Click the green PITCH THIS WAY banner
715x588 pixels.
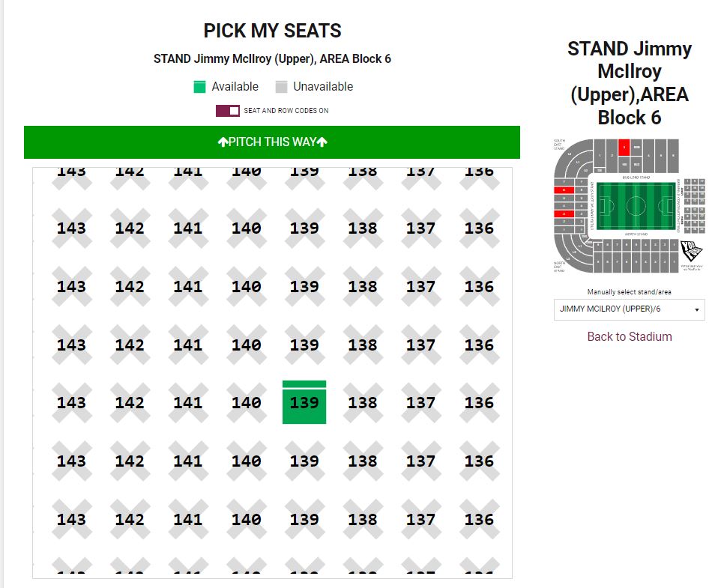[x=272, y=142]
